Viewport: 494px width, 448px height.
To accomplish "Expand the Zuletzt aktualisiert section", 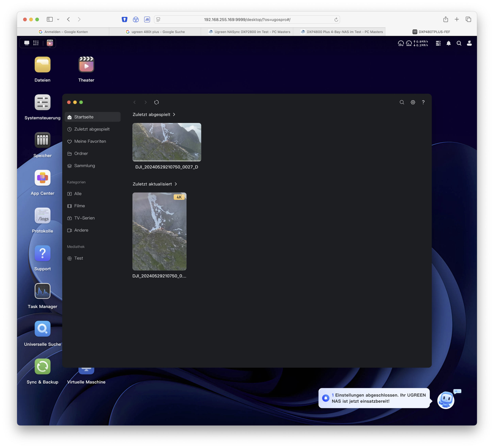I will [x=155, y=184].
